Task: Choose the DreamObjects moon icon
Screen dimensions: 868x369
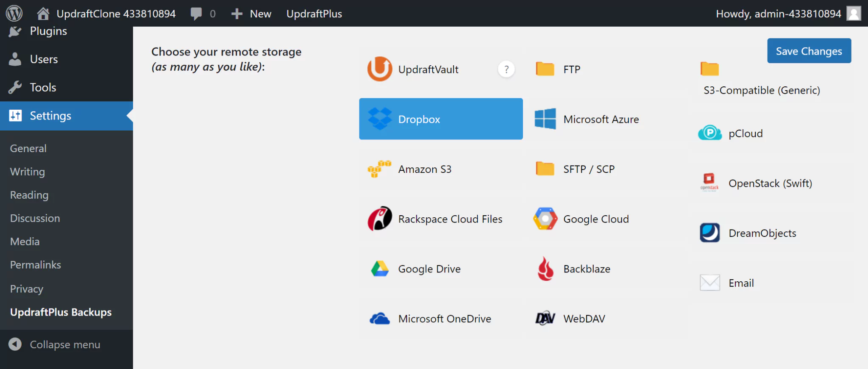Action: (x=710, y=233)
